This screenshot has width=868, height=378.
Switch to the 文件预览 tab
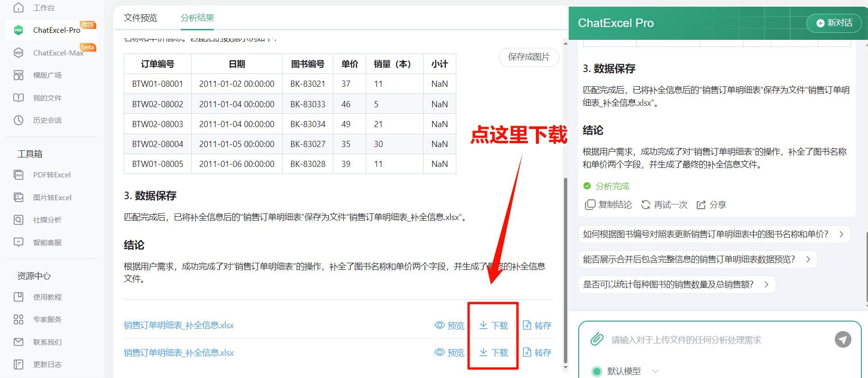point(140,18)
